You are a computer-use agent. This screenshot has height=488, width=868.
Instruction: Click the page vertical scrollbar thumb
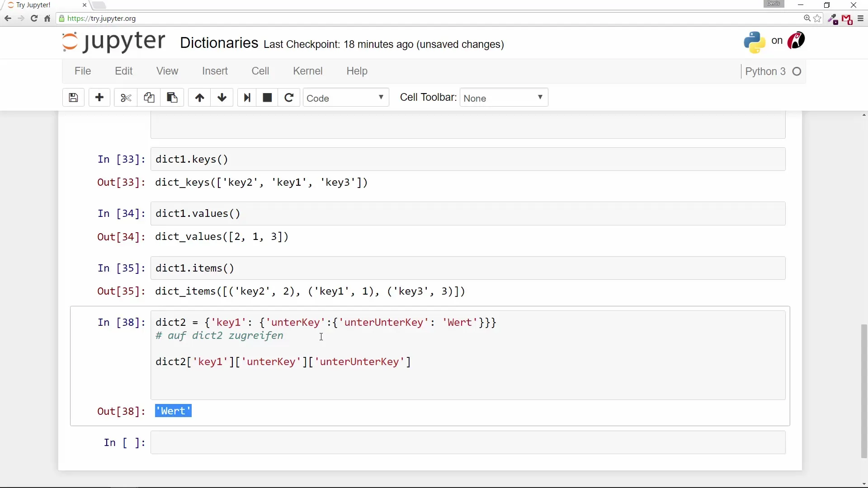coord(864,391)
